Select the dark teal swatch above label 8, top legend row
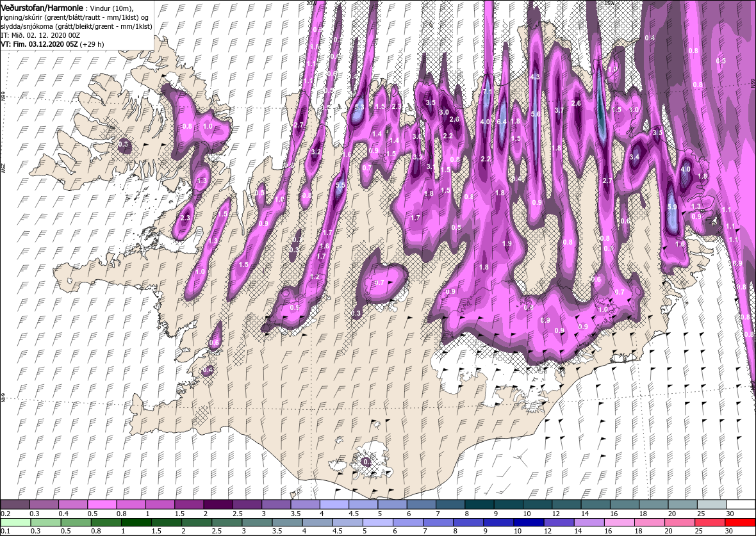 [x=480, y=505]
